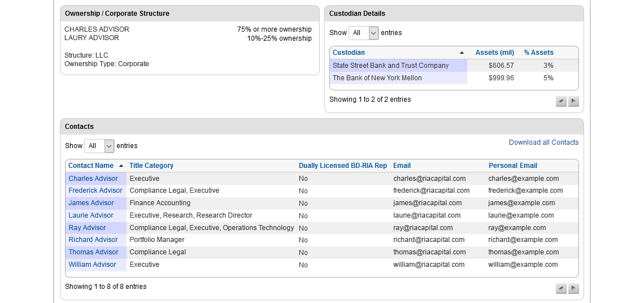Image resolution: width=644 pixels, height=303 pixels.
Task: Select Laurie Advisor contact name
Action: tap(91, 215)
